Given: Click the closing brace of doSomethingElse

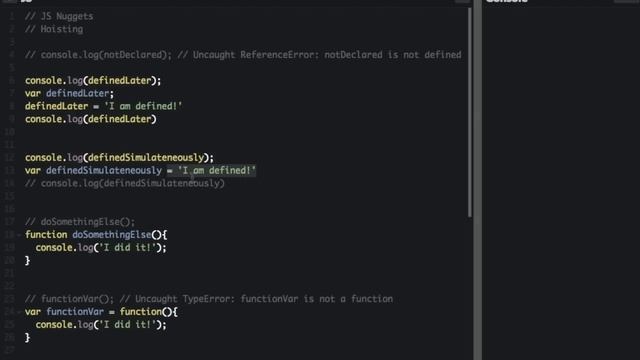Looking at the screenshot, I should tap(27, 260).
